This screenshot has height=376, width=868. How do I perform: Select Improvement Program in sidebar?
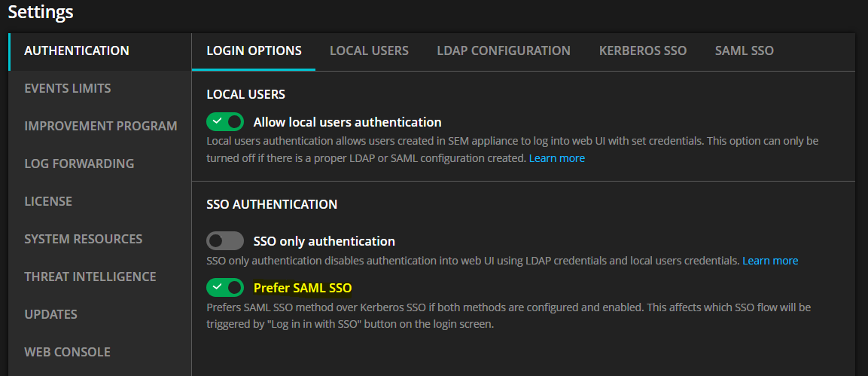pyautogui.click(x=101, y=126)
